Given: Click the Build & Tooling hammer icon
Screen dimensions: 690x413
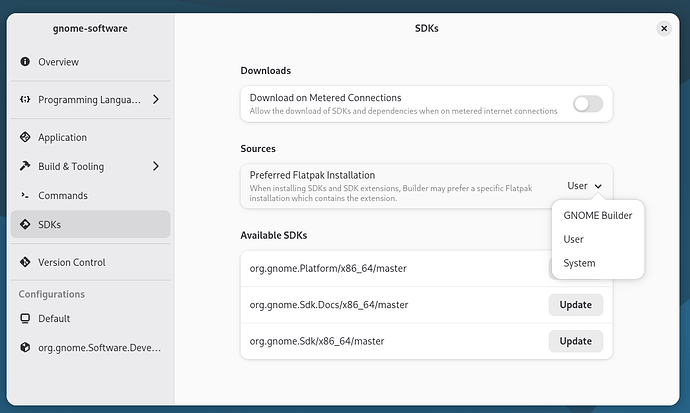Looking at the screenshot, I should coord(25,166).
